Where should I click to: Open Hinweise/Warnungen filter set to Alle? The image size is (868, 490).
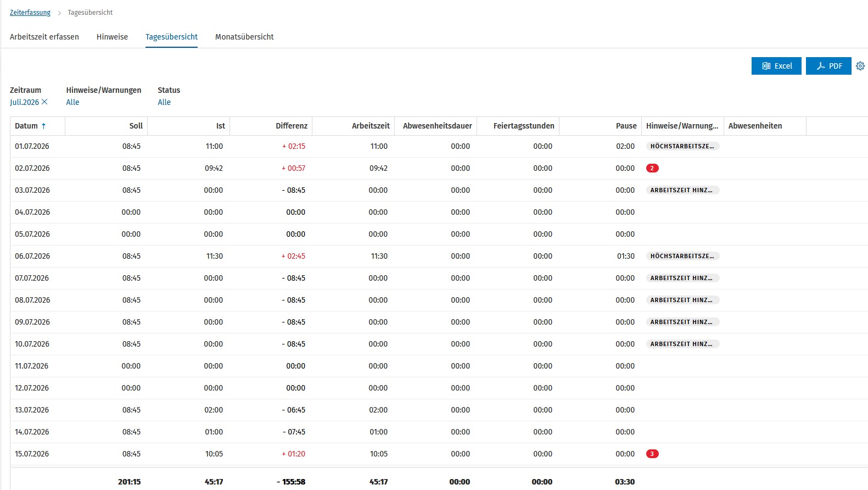[x=72, y=102]
